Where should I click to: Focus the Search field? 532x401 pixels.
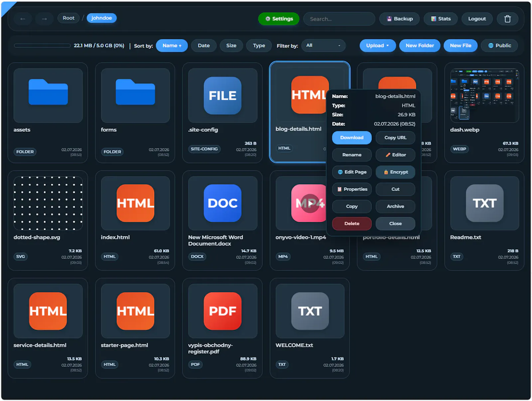tap(339, 19)
